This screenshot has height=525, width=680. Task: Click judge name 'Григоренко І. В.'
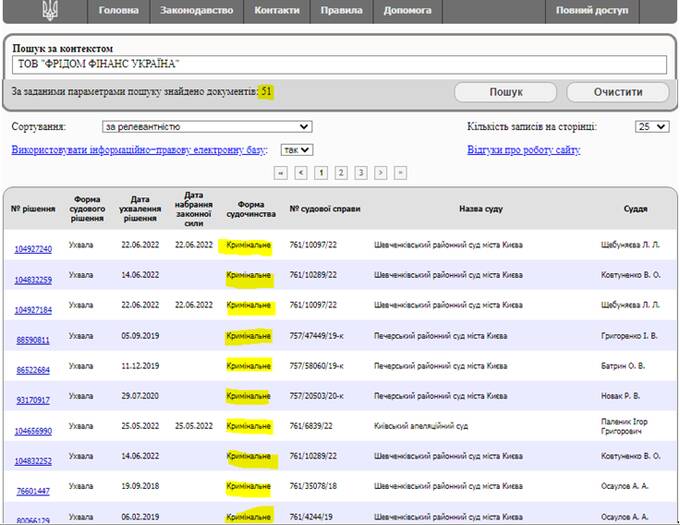click(x=629, y=336)
